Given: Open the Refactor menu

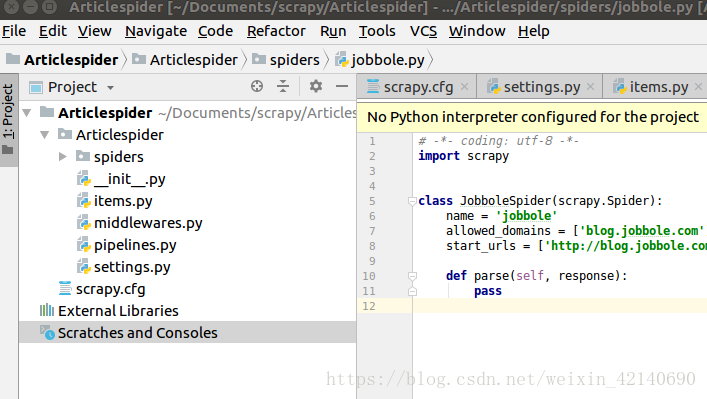Looking at the screenshot, I should (x=276, y=31).
